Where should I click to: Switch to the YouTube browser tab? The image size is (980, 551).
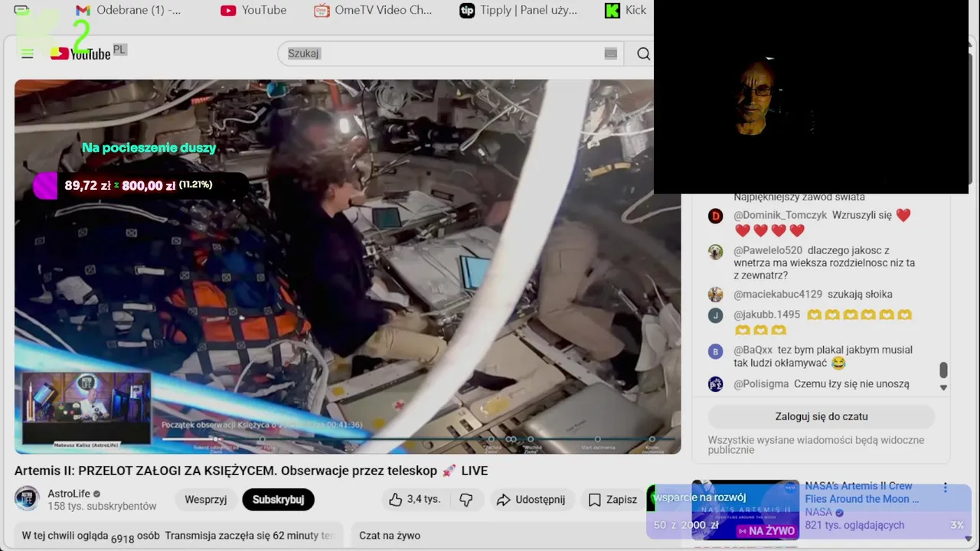point(253,10)
